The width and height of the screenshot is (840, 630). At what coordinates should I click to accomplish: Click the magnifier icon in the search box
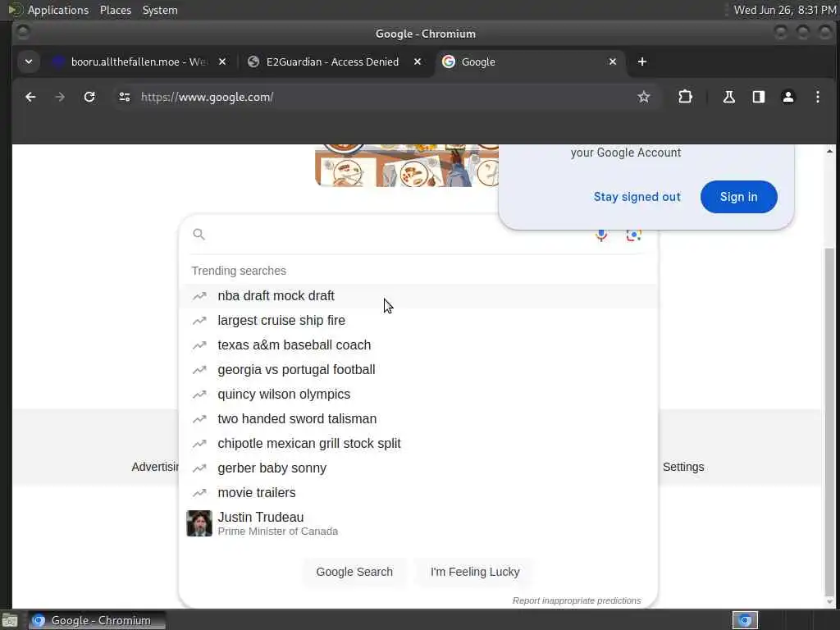pyautogui.click(x=199, y=234)
